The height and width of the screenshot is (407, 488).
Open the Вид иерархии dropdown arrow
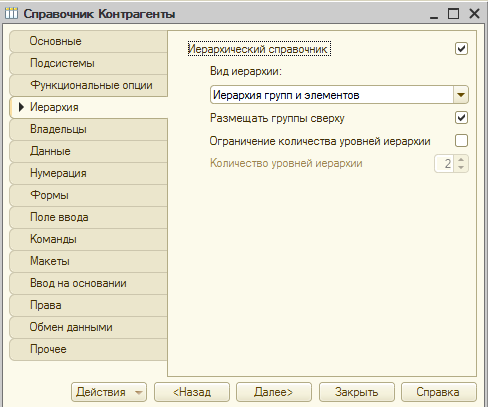coord(461,95)
